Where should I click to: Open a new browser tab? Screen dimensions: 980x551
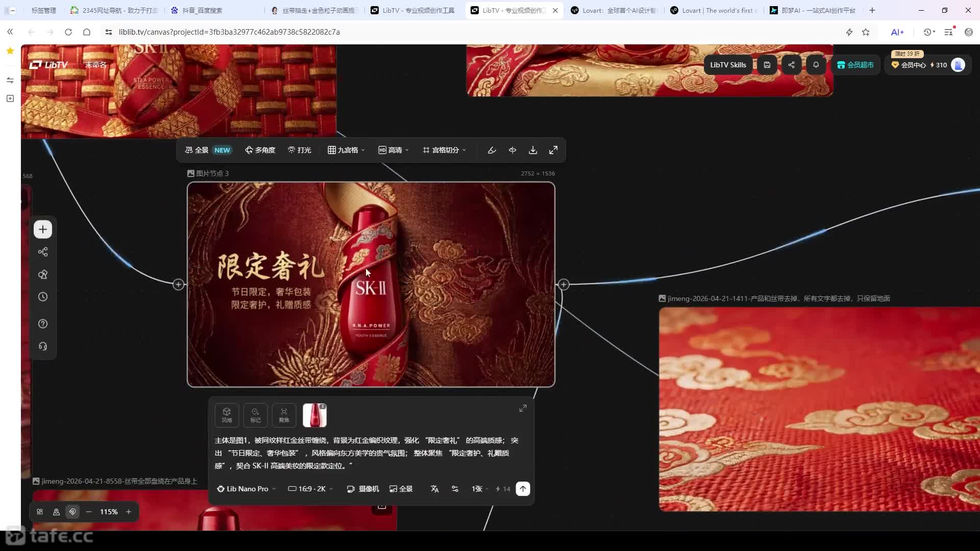click(x=872, y=10)
